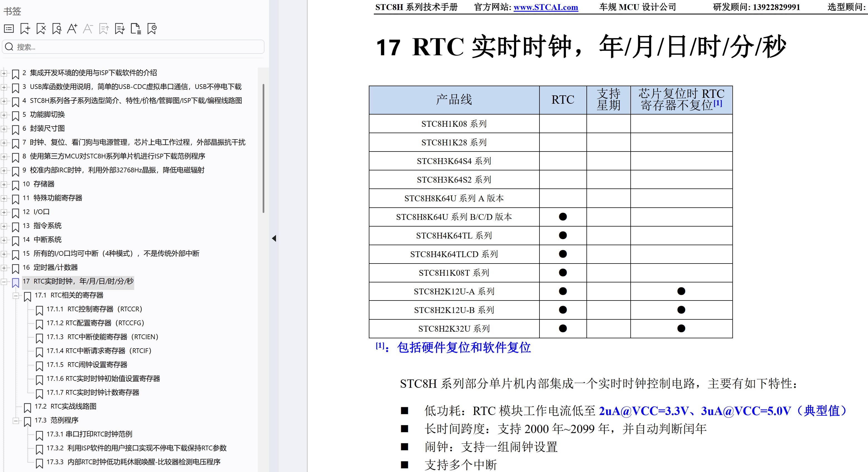
Task: Open the www.STCAI.com website link
Action: [x=546, y=7]
